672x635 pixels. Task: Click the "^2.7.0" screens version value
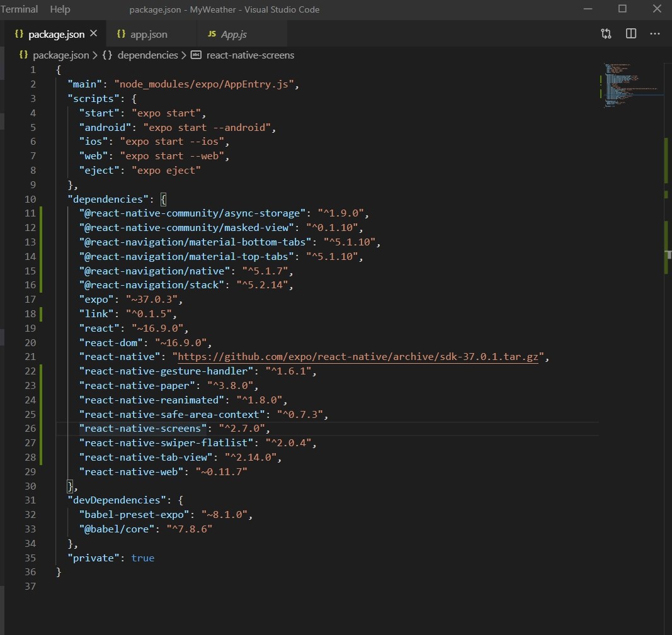242,428
